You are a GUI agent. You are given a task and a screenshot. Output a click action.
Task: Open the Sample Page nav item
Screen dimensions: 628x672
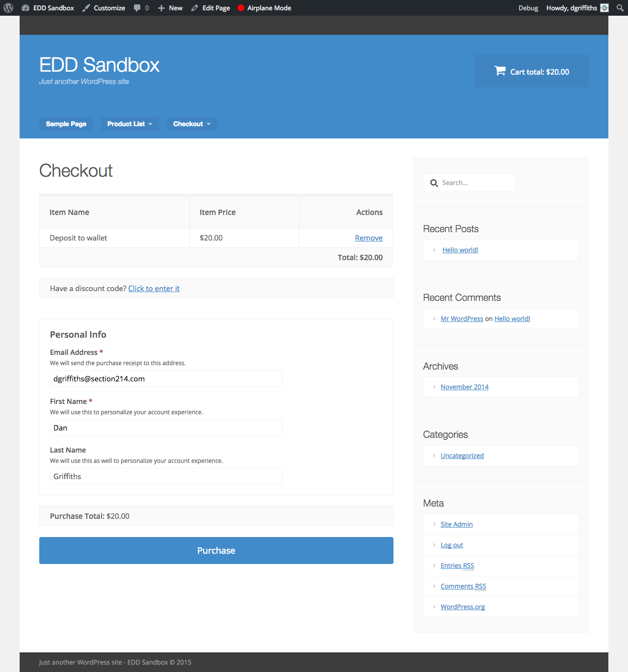[66, 124]
